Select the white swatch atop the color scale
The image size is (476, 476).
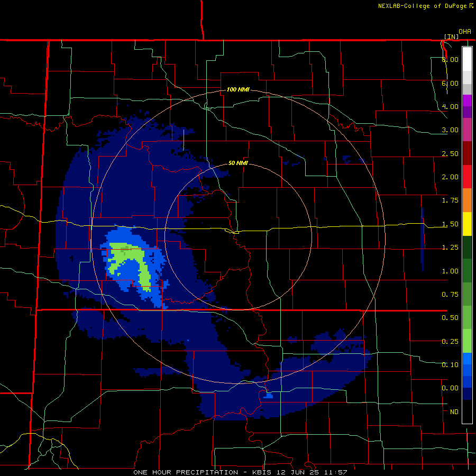pyautogui.click(x=467, y=59)
